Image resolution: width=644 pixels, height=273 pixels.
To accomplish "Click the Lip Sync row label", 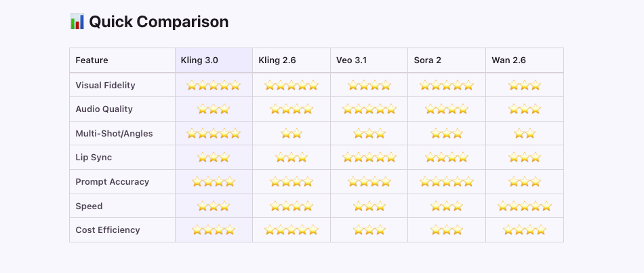I will pyautogui.click(x=94, y=158).
